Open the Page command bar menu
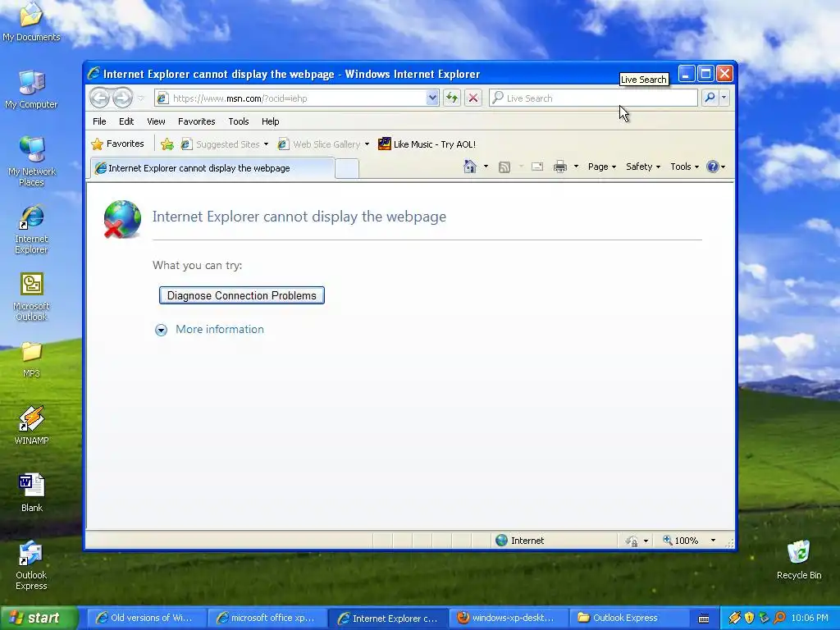840x630 pixels. (602, 167)
